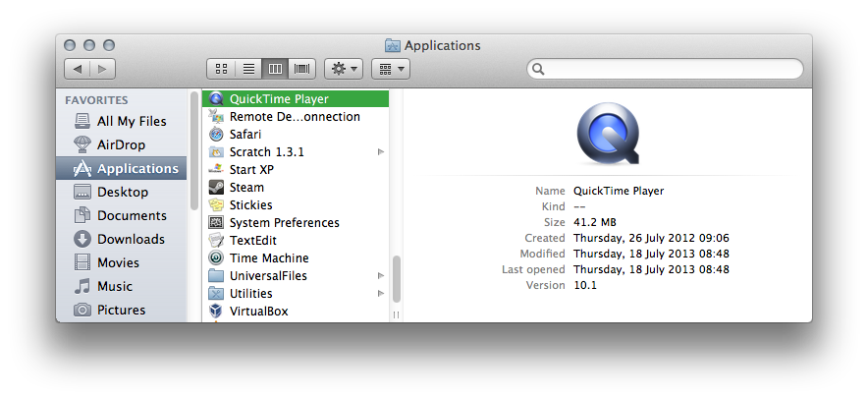The height and width of the screenshot is (400, 868).
Task: Expand the Scratch 1.3.1 folder arrow
Action: (381, 151)
